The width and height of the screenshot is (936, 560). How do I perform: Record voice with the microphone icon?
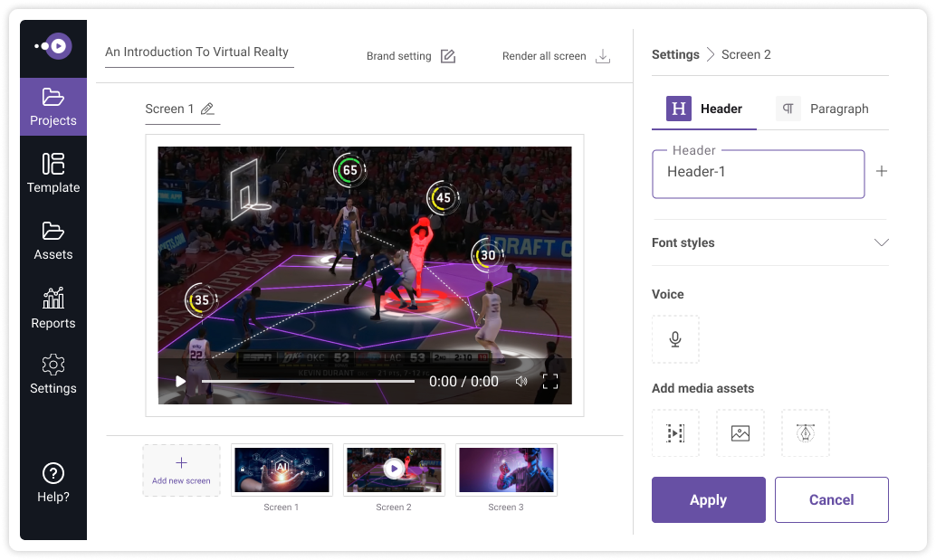(x=675, y=339)
